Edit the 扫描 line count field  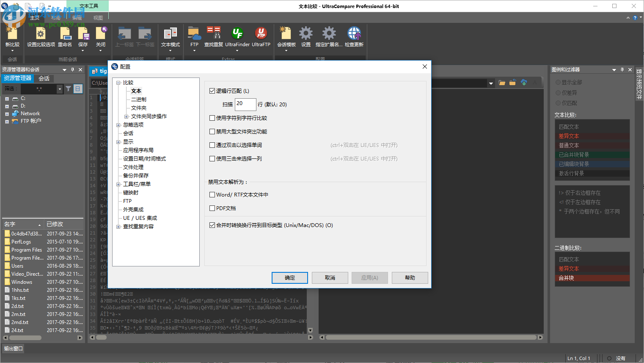[245, 104]
